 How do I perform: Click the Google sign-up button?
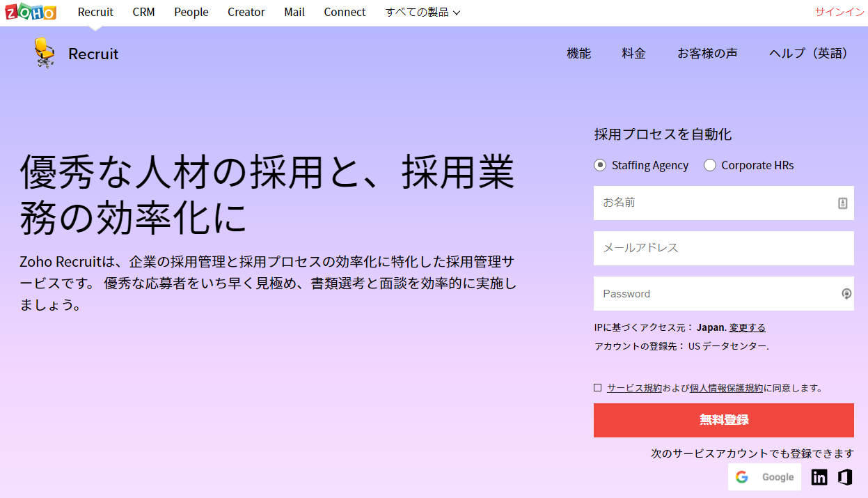[x=764, y=477]
